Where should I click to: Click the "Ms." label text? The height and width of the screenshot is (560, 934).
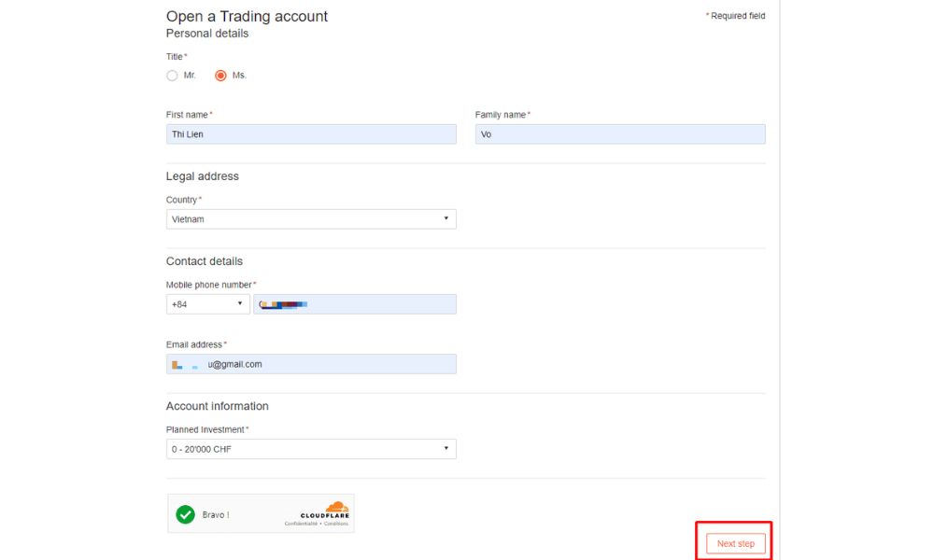click(x=239, y=76)
